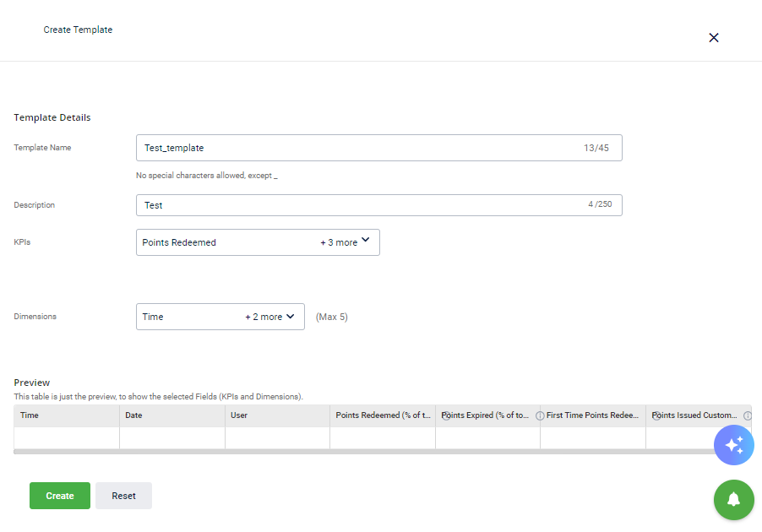The width and height of the screenshot is (762, 532).
Task: Click the Preview section heading
Action: pyautogui.click(x=31, y=383)
